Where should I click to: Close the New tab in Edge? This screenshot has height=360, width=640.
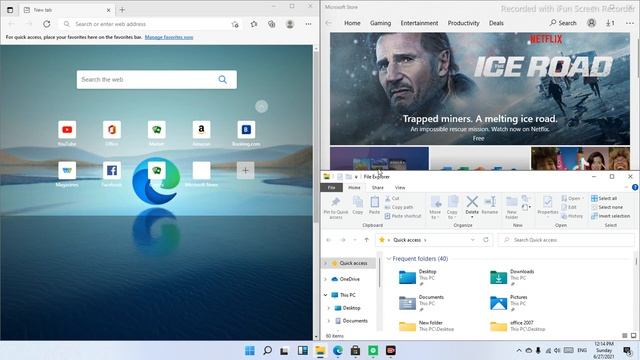(x=109, y=10)
